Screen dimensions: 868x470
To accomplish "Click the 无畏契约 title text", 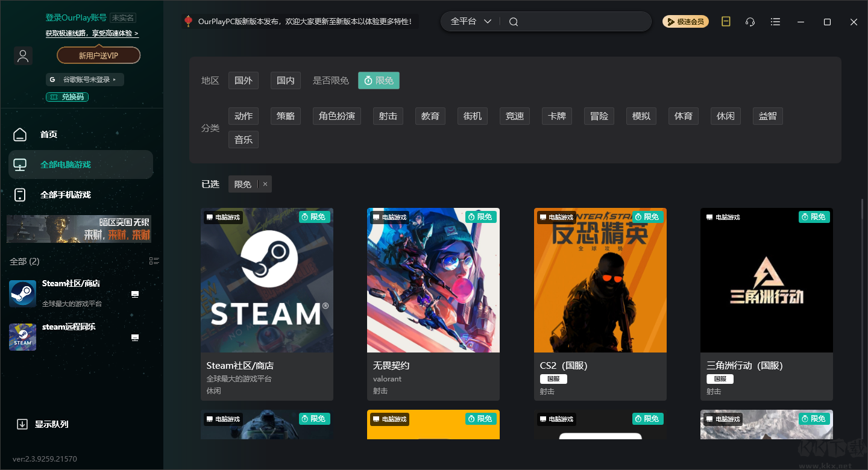I will (x=391, y=366).
